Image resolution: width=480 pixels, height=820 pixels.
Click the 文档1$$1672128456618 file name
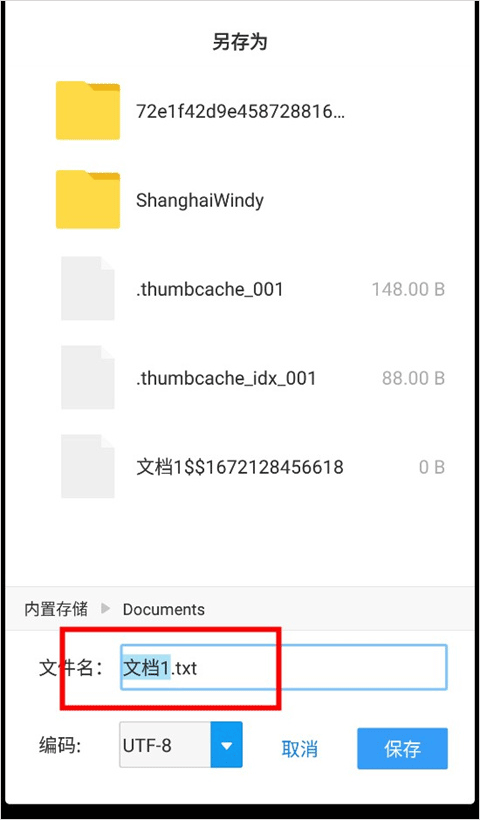tap(239, 467)
